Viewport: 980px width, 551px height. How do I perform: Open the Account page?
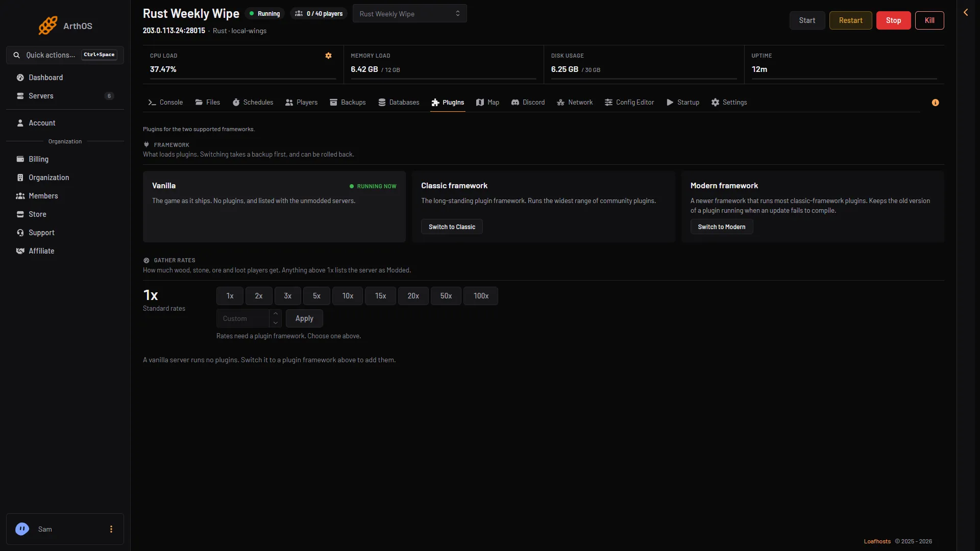coord(65,123)
